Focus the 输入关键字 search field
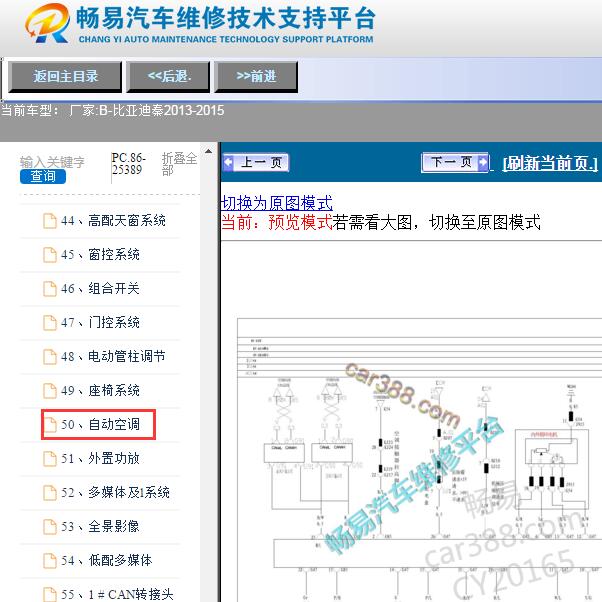This screenshot has width=602, height=602. (x=52, y=162)
